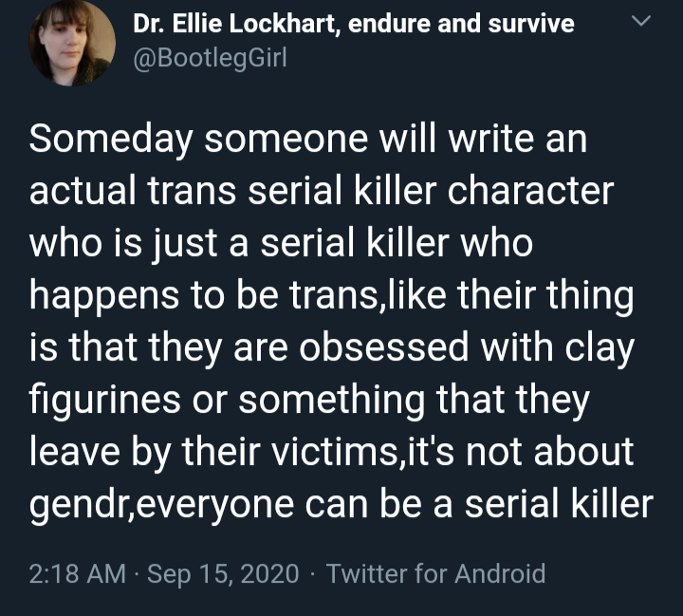This screenshot has width=683, height=616.
Task: Click the 2:18 AM timestamp
Action: 78,573
